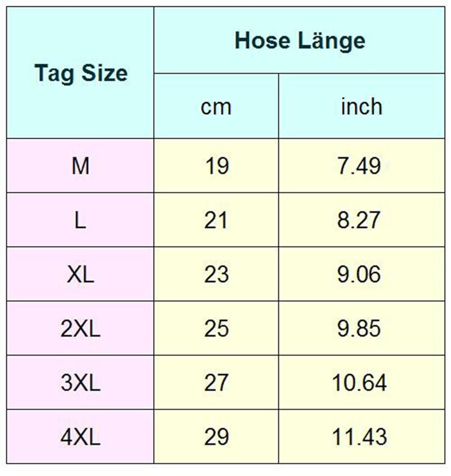The height and width of the screenshot is (476, 451).
Task: Select the "inch" column header
Action: pos(361,106)
